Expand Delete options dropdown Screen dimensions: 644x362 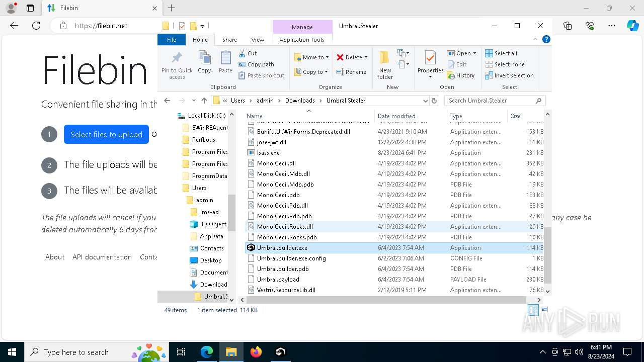(x=366, y=57)
